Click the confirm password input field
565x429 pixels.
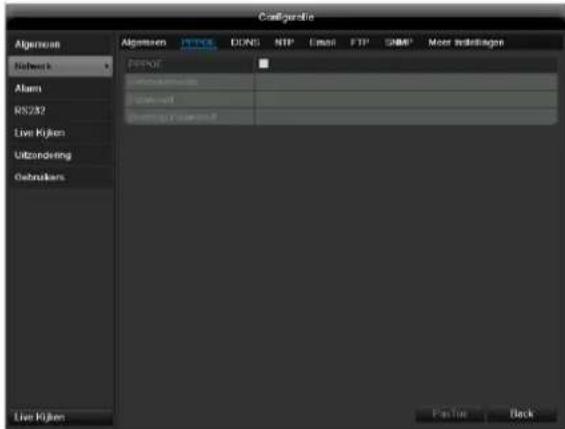pos(406,117)
